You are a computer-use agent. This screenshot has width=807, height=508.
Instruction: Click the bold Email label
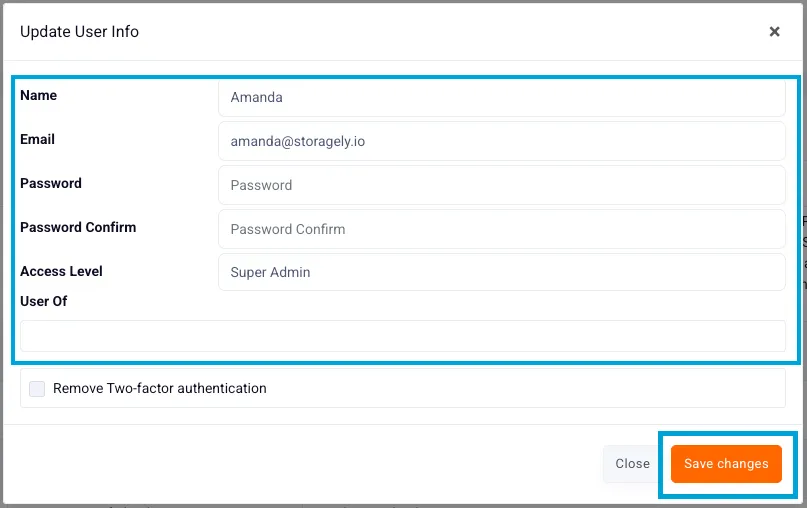37,139
